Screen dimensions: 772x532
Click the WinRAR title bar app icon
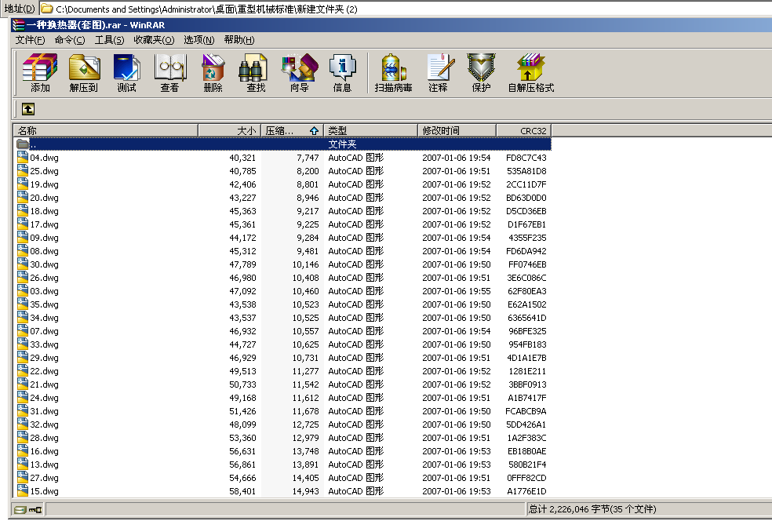click(x=18, y=24)
